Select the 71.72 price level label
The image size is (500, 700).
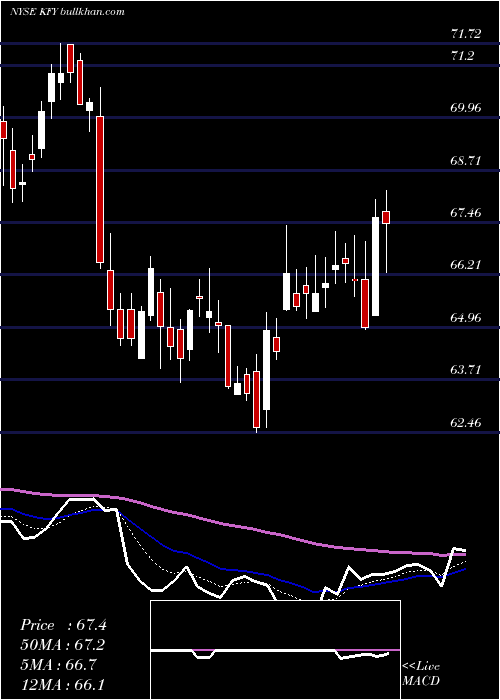click(x=466, y=33)
